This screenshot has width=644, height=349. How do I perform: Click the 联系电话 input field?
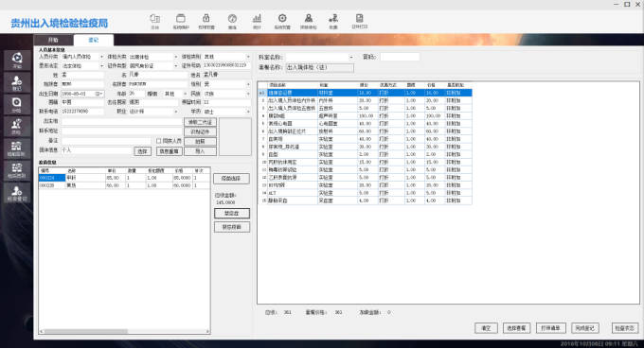click(82, 112)
